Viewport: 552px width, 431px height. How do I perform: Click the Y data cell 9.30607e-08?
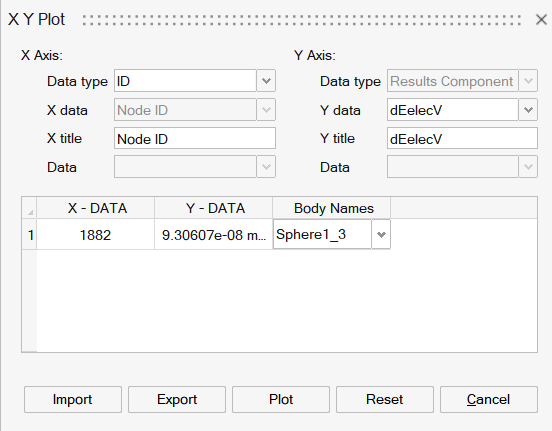click(214, 235)
